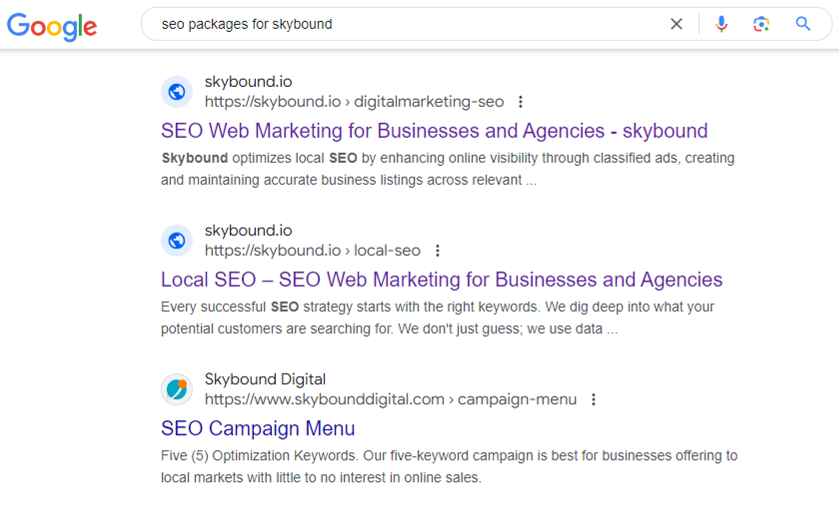Click the skybound.io local-seo URL breadcrumb
Viewport: 839px width, 511px height.
click(x=312, y=251)
